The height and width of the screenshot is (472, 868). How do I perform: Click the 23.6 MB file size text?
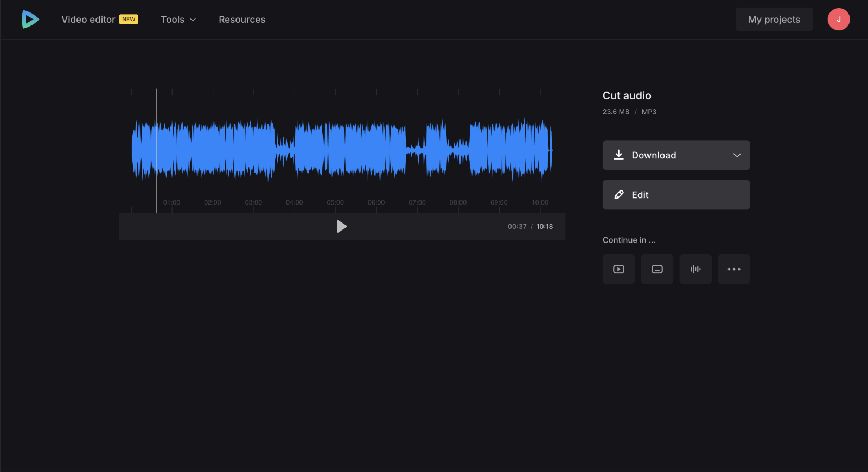point(616,112)
